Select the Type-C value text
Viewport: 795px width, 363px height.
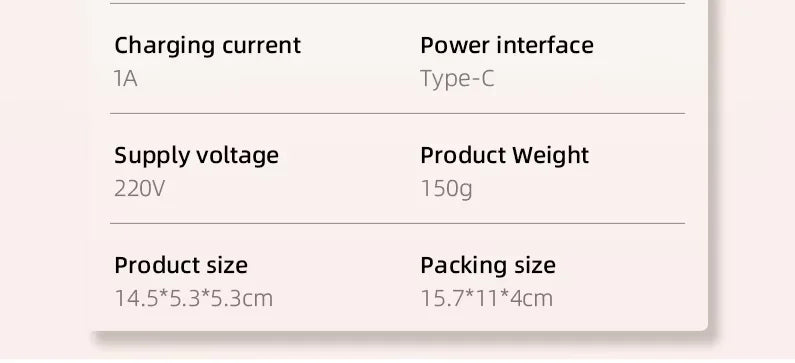click(457, 80)
